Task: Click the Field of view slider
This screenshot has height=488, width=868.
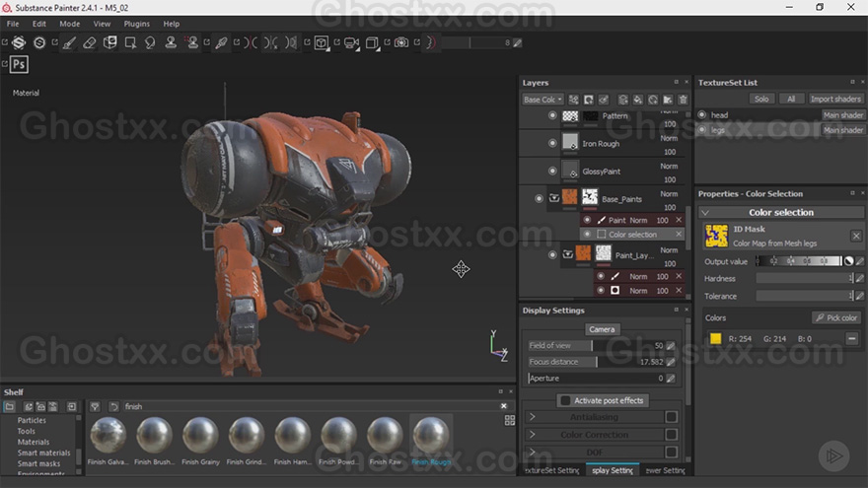Action: tap(596, 345)
